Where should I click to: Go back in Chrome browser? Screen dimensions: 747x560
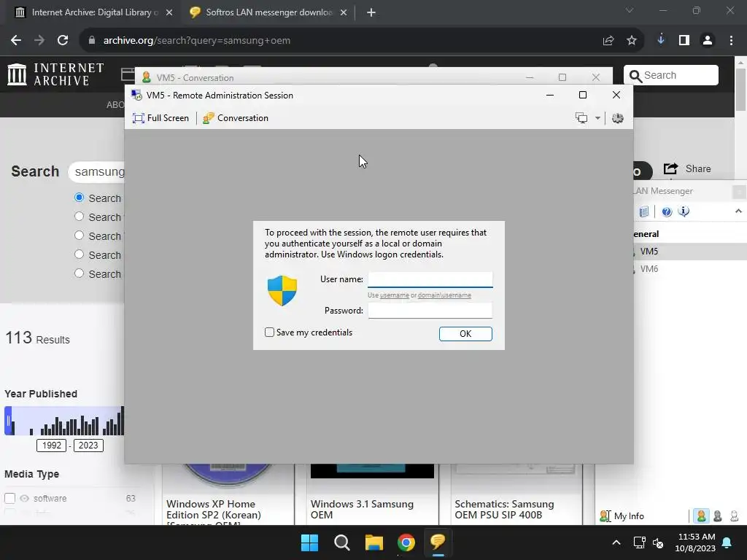(16, 41)
